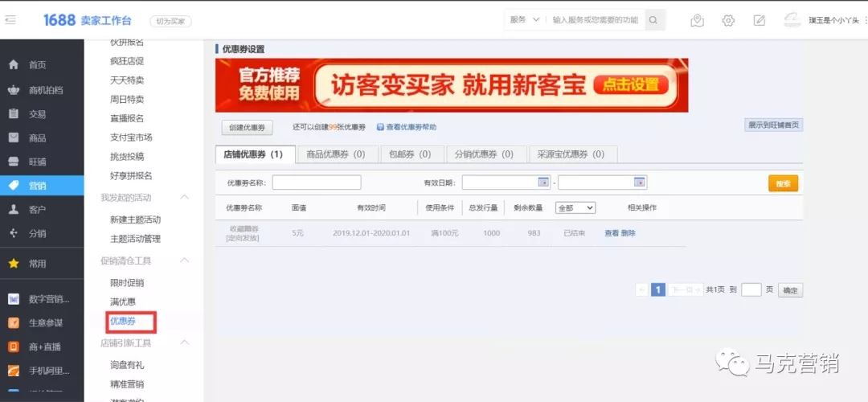Screen dimensions: 868x402
Task: Click the edit note icon in header
Action: click(x=759, y=21)
